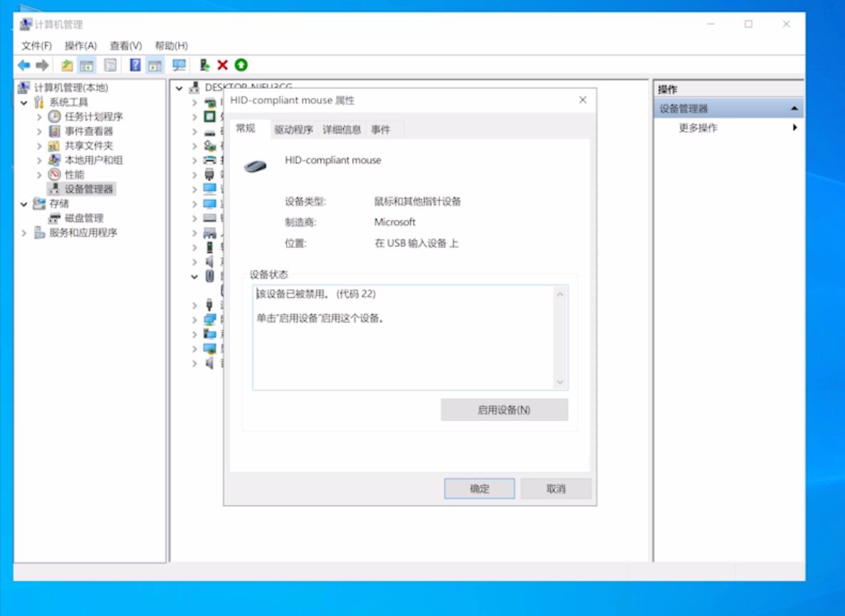845x616 pixels.
Task: Confirm the dialog with 确定
Action: coord(480,489)
